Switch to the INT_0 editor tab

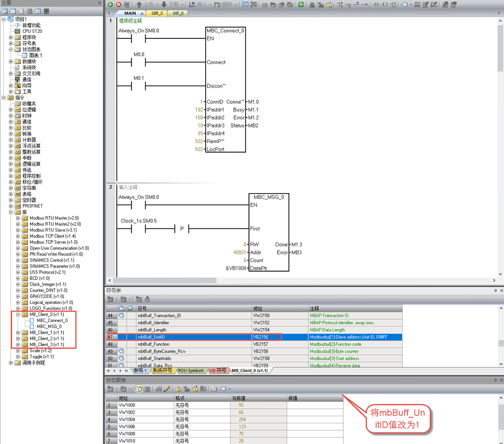[x=176, y=13]
